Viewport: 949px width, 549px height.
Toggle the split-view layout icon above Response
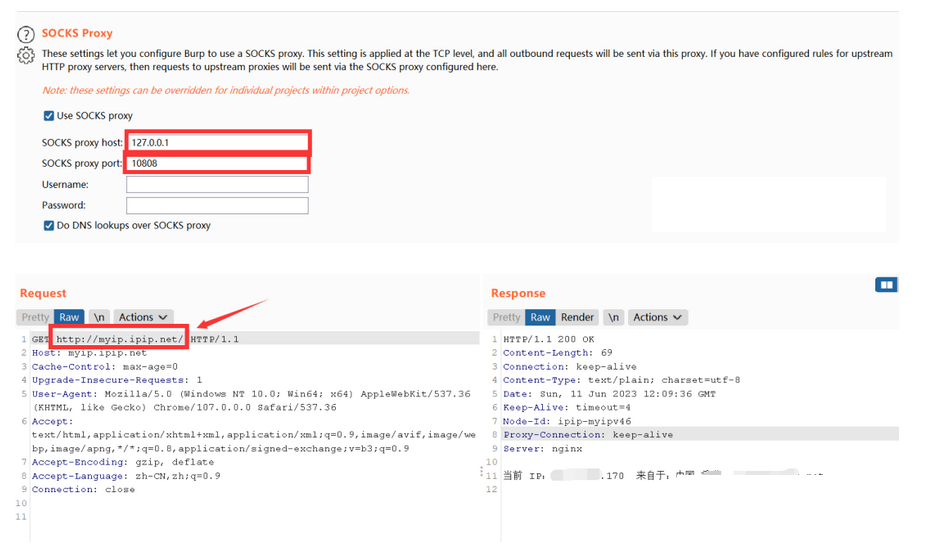[x=886, y=285]
